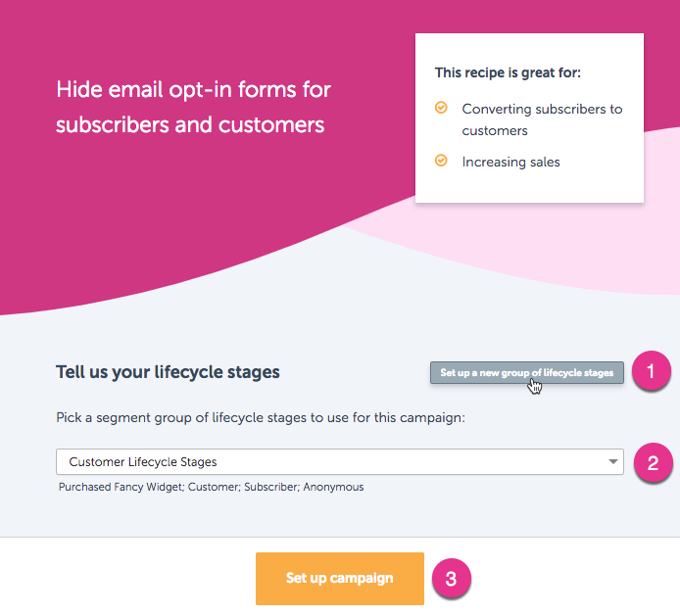This screenshot has height=616, width=680.
Task: Click the Subscriber stage in helper text
Action: click(x=271, y=487)
